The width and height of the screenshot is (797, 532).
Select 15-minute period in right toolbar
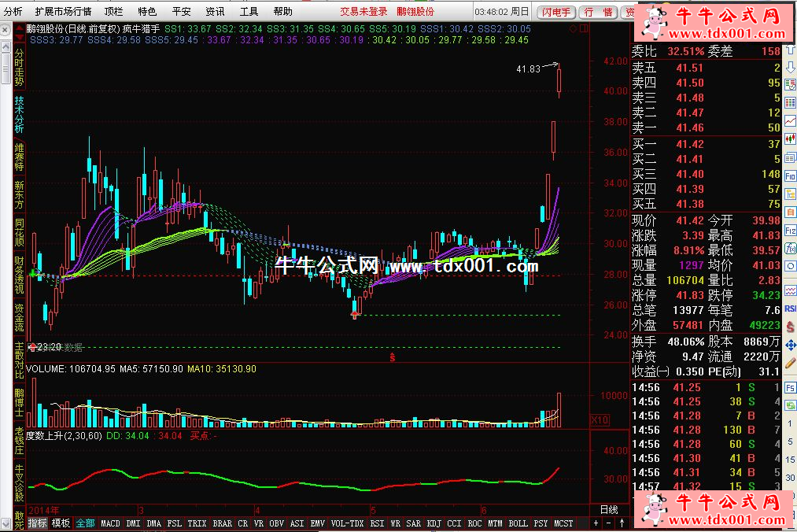(790, 460)
